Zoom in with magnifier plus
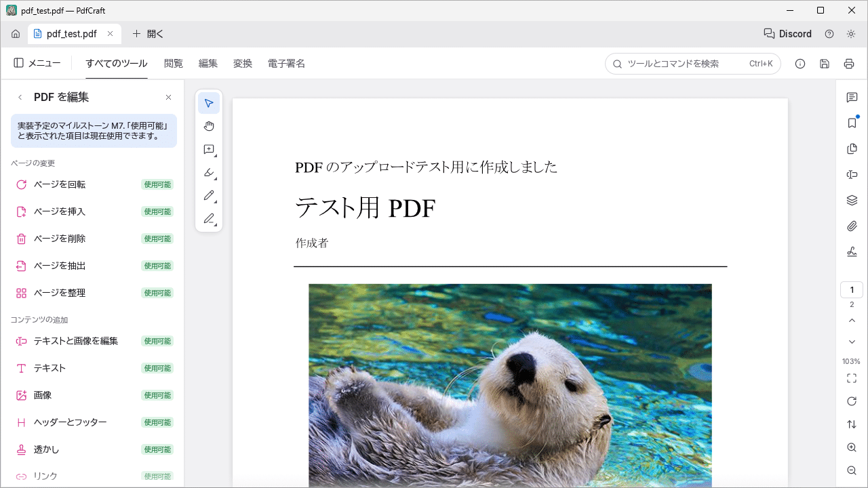 point(852,447)
